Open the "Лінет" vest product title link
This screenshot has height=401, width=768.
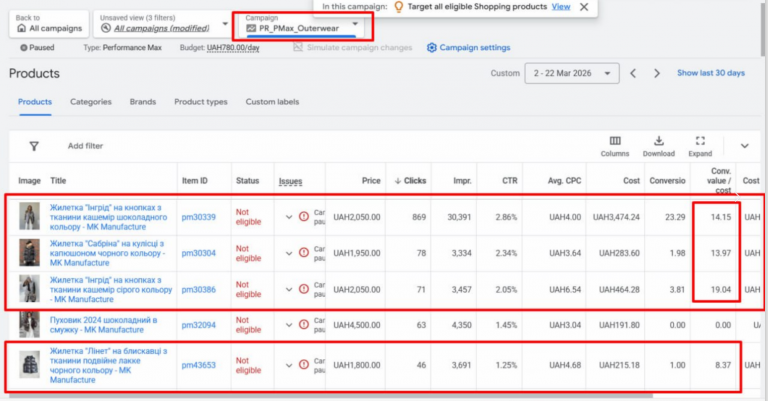pos(108,365)
